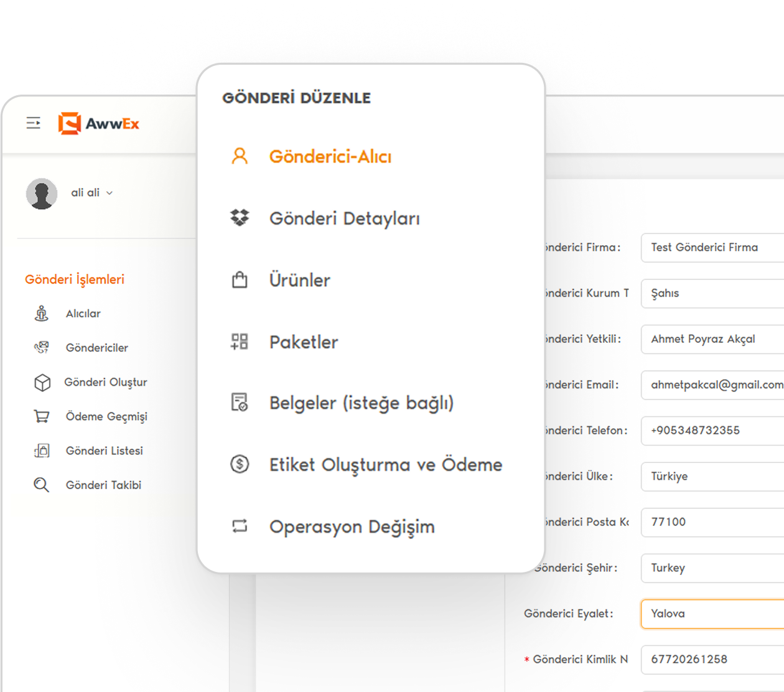Image resolution: width=784 pixels, height=692 pixels.
Task: Edit the Gönderici Şehir Turkey field
Action: tap(712, 568)
